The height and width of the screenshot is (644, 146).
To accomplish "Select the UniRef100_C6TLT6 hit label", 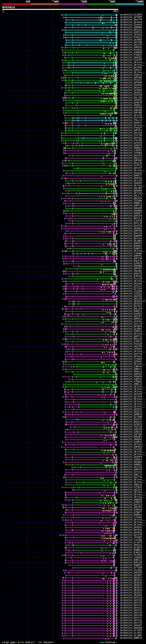I will click(x=131, y=324).
